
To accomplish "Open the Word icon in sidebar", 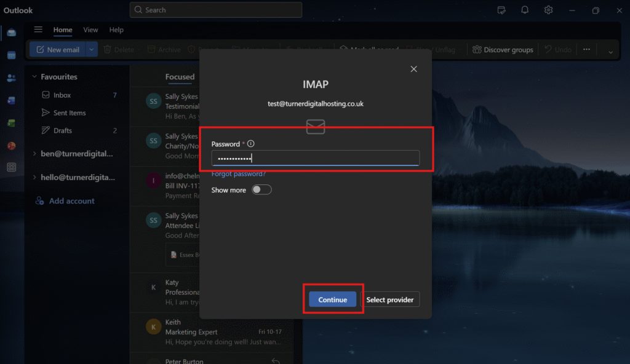I will point(11,100).
